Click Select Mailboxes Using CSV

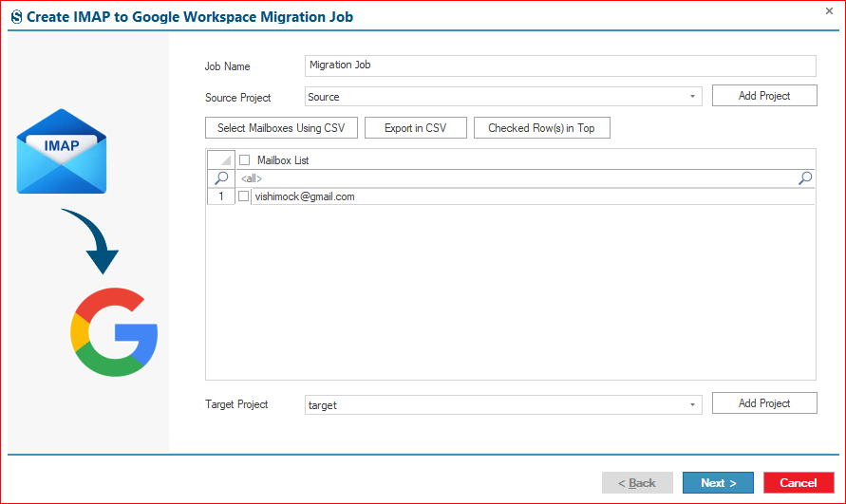click(x=281, y=128)
